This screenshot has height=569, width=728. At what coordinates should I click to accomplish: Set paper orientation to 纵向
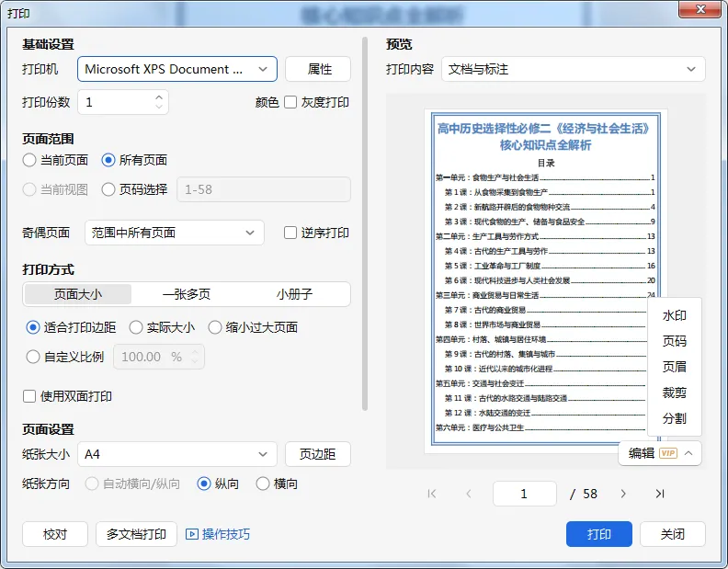pyautogui.click(x=204, y=484)
